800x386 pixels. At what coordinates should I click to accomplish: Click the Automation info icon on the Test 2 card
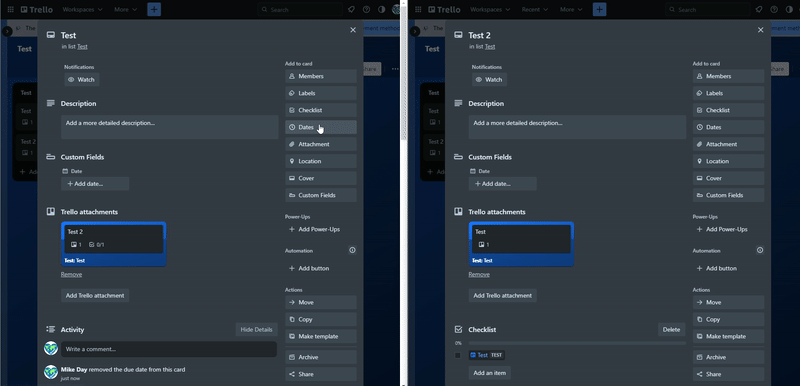coord(760,250)
